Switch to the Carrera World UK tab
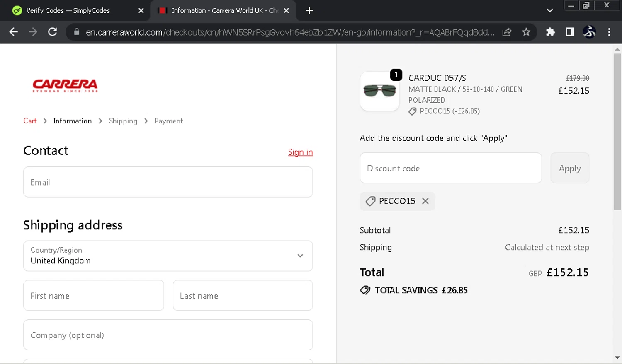 tap(223, 11)
